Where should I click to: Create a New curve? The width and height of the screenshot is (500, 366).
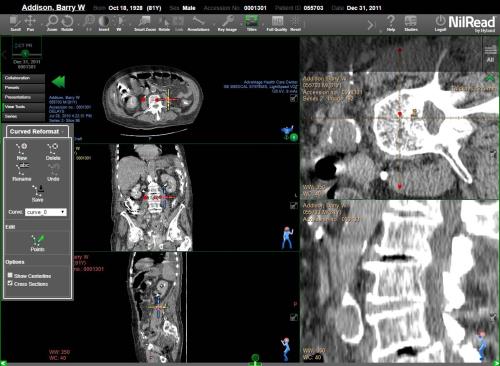click(22, 151)
